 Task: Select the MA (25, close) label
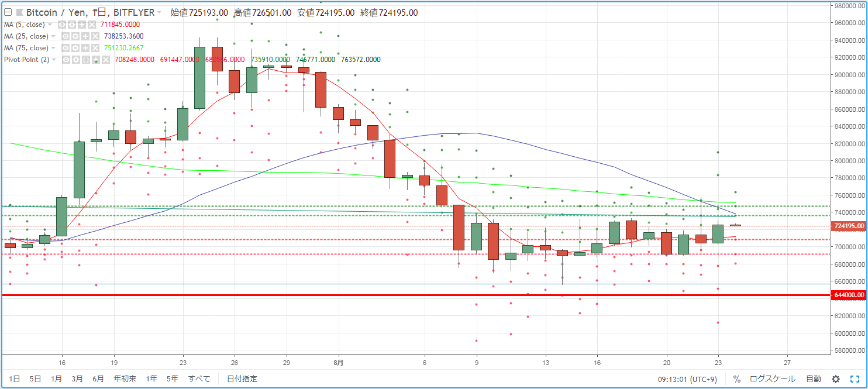pyautogui.click(x=26, y=36)
